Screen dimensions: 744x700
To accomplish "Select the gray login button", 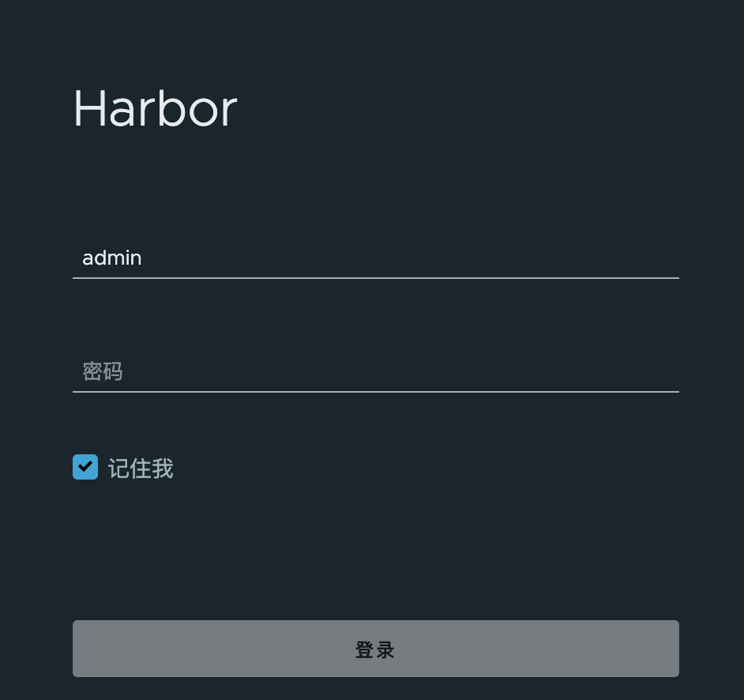I will click(x=376, y=649).
